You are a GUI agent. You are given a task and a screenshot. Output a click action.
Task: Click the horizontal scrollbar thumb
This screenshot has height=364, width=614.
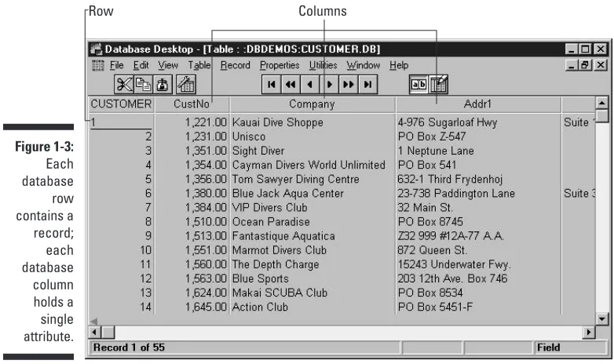[x=108, y=333]
